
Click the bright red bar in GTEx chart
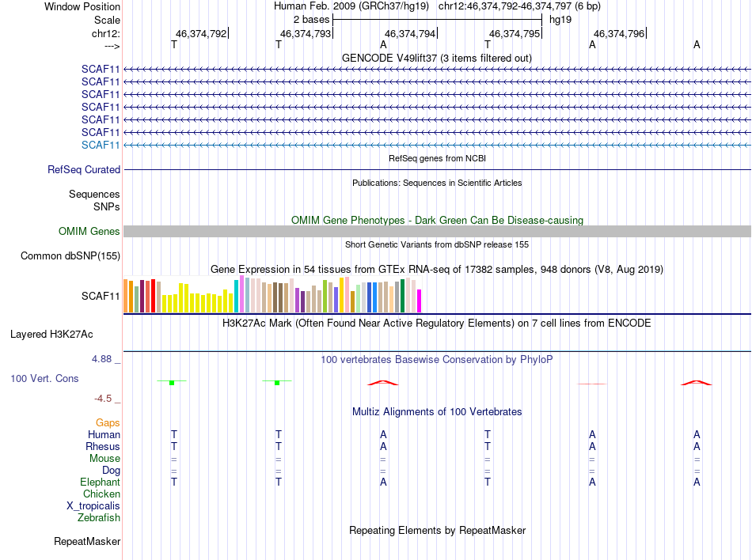point(153,296)
